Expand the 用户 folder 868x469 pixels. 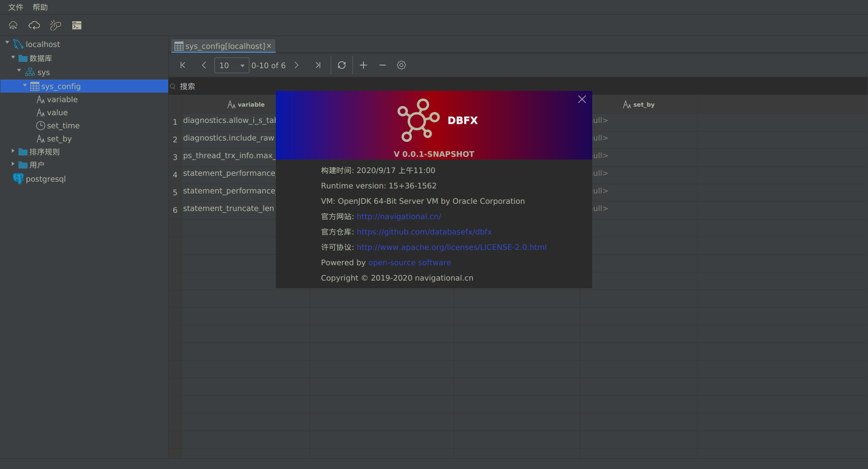(x=13, y=164)
